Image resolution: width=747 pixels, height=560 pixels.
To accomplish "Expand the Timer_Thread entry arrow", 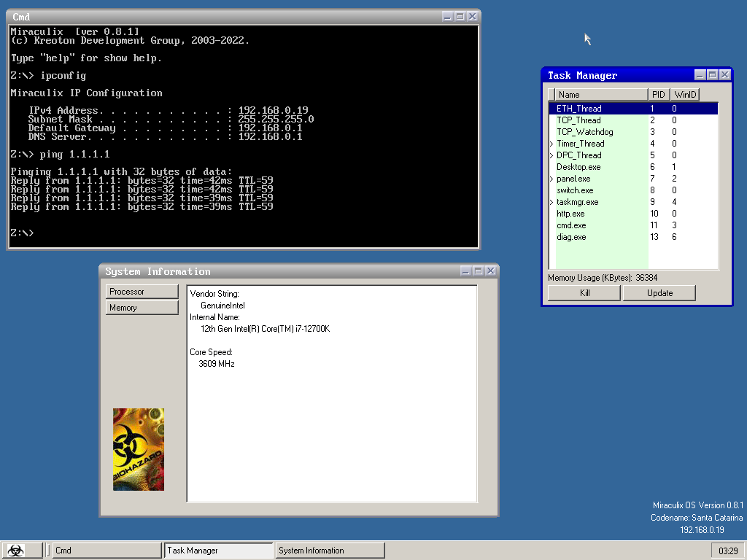I will tap(551, 144).
